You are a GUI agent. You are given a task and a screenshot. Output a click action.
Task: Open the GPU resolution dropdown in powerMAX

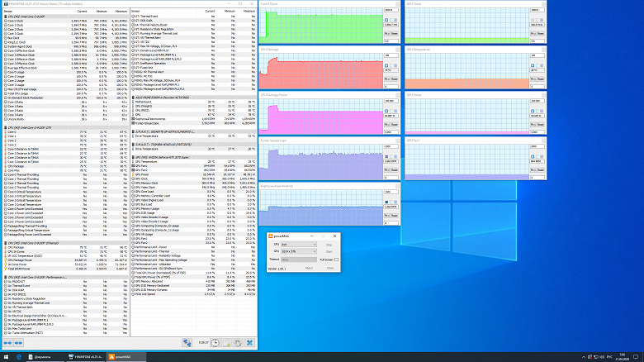[x=299, y=251]
